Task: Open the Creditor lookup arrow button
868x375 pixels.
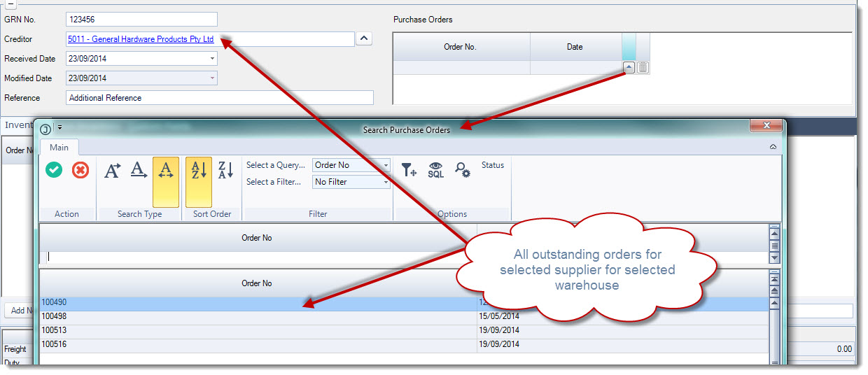Action: tap(364, 39)
